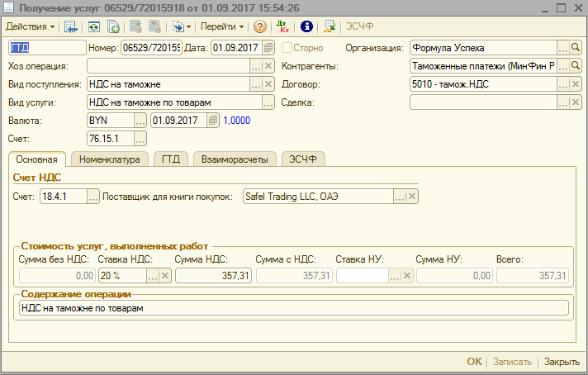Open the Взаиморасчеты tab
The width and height of the screenshot is (588, 375).
click(235, 159)
